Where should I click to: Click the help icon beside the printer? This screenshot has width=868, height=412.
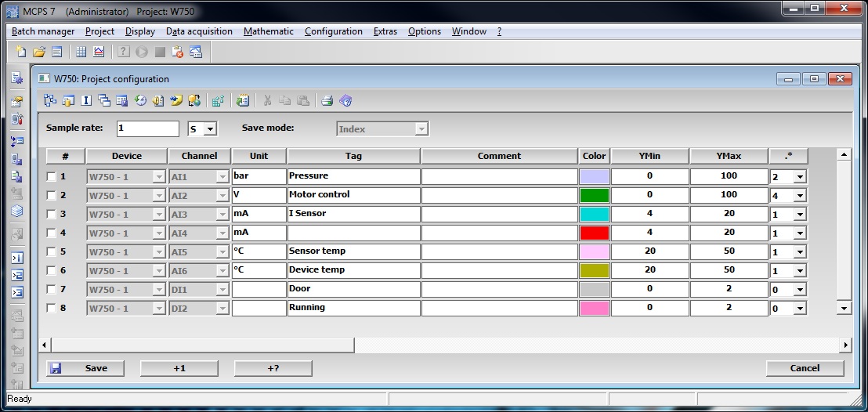tap(345, 100)
